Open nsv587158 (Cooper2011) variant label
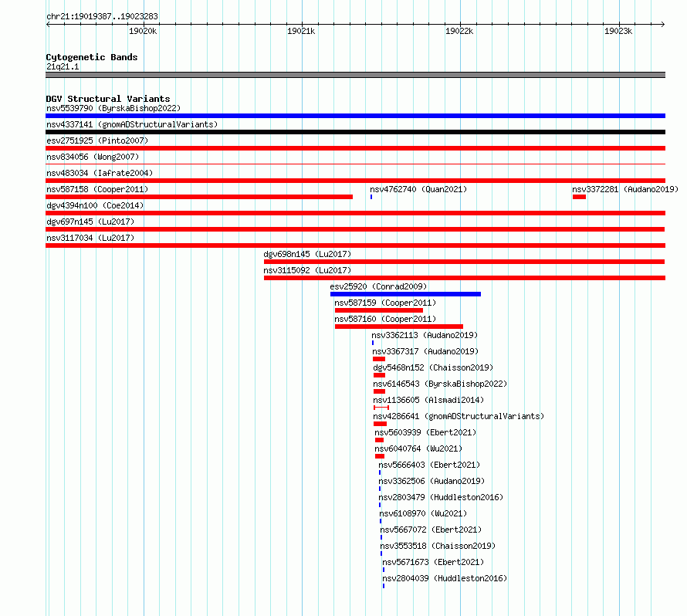This screenshot has height=616, width=687. click(x=97, y=189)
